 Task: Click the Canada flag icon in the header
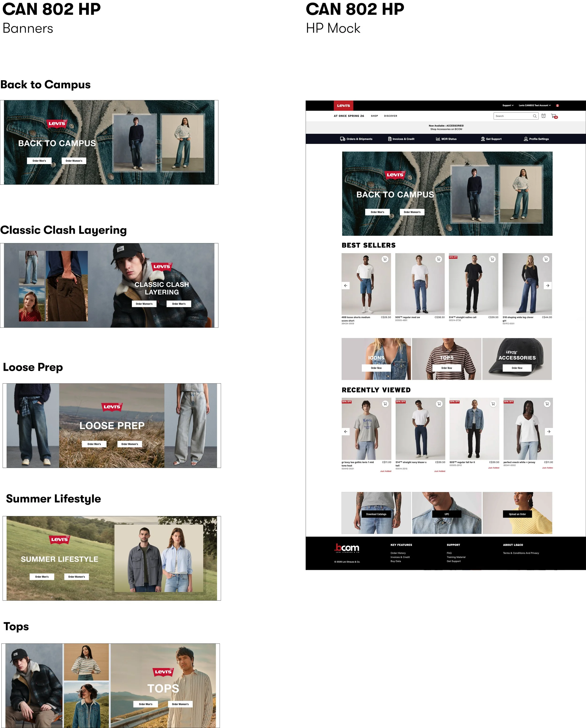click(557, 105)
